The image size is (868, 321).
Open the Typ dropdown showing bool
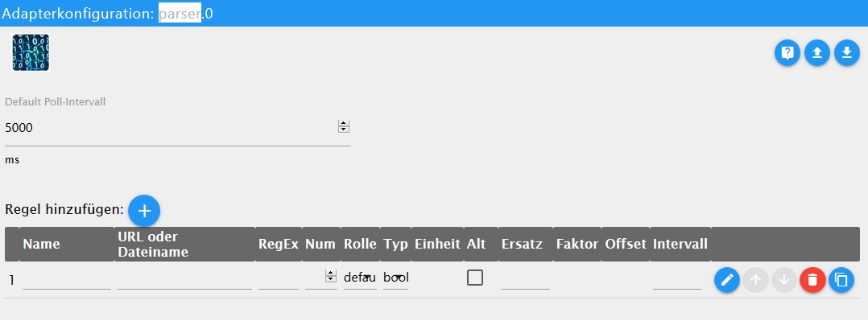(396, 278)
